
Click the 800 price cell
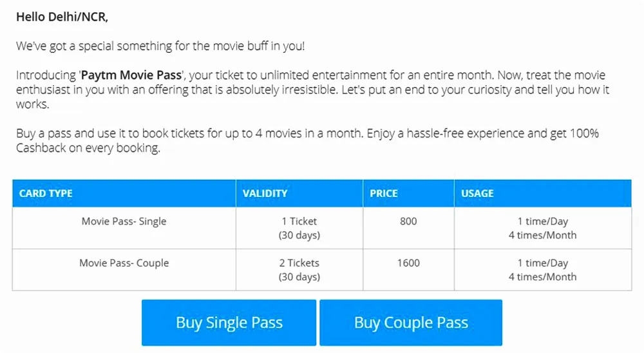coord(409,227)
